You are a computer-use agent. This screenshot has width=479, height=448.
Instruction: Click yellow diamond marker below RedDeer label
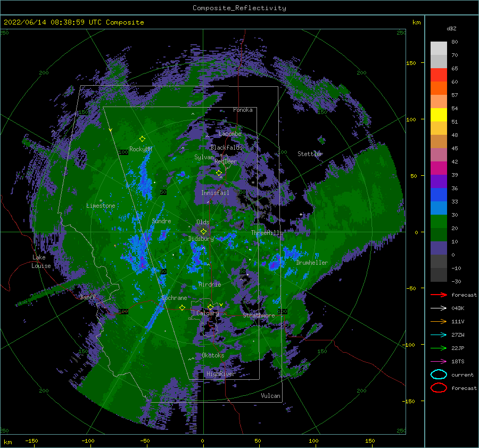point(219,173)
